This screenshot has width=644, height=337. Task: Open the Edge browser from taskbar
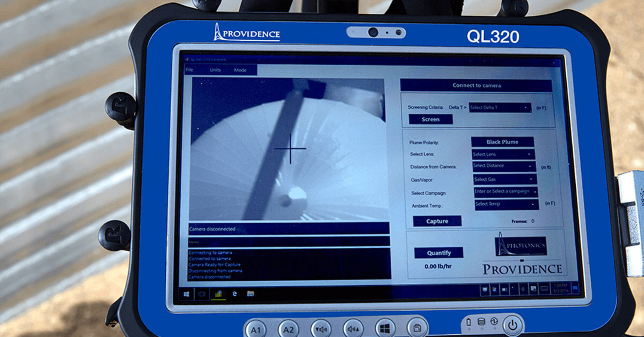(234, 294)
